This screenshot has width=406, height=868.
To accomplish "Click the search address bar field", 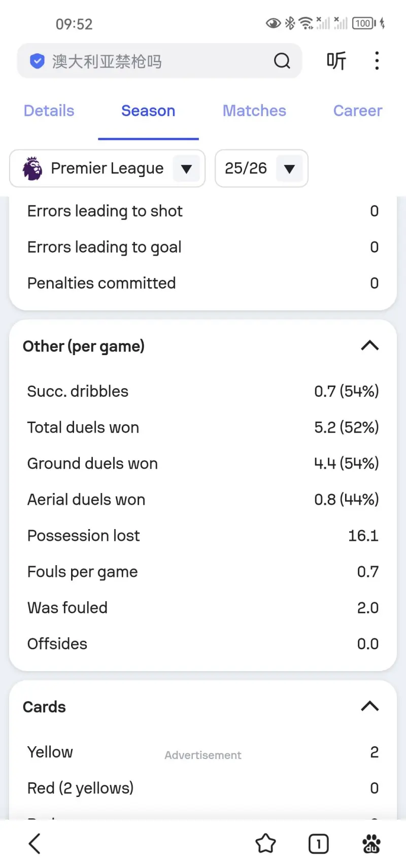I will click(152, 61).
